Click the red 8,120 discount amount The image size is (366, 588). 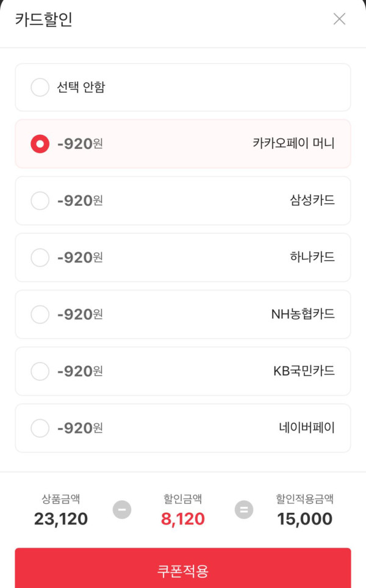point(183,519)
